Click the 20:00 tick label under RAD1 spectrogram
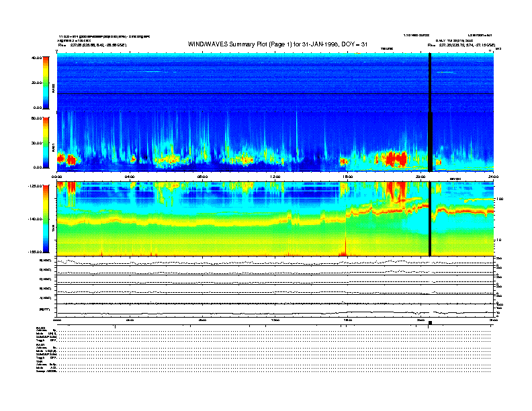This screenshot has width=532, height=411. 420,177
